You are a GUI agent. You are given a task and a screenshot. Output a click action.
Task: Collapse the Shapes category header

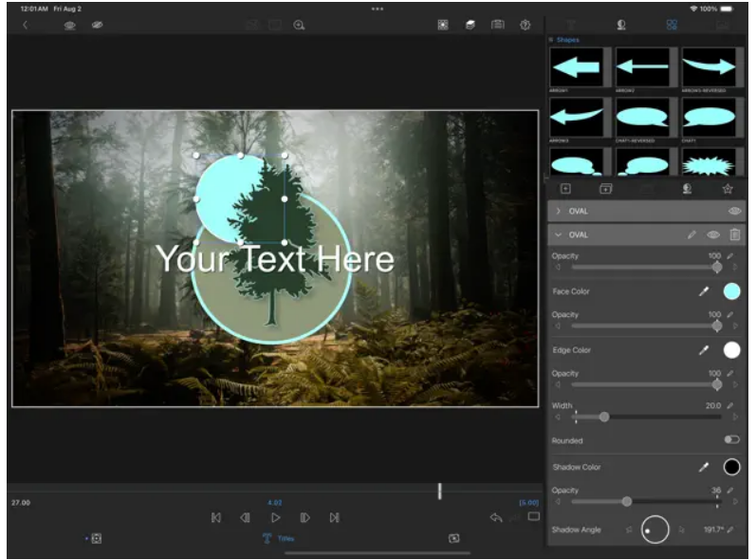pyautogui.click(x=568, y=40)
